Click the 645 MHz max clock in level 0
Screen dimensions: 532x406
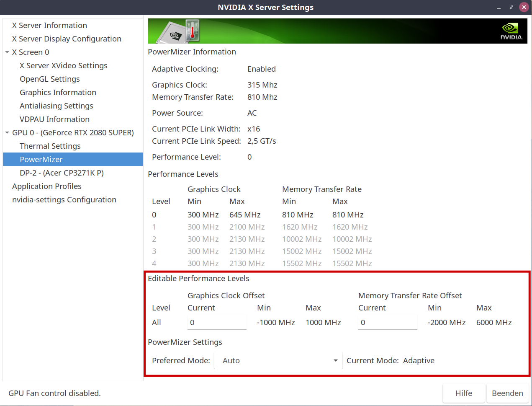(245, 215)
